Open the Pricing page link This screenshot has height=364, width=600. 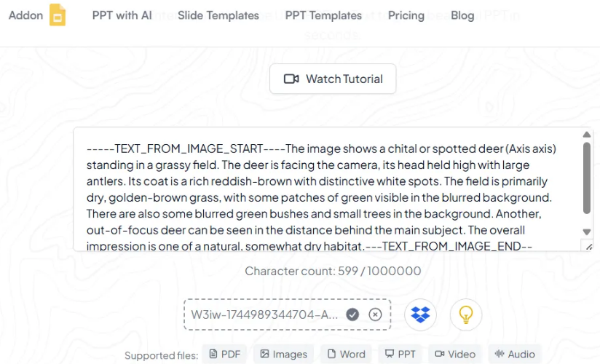406,15
